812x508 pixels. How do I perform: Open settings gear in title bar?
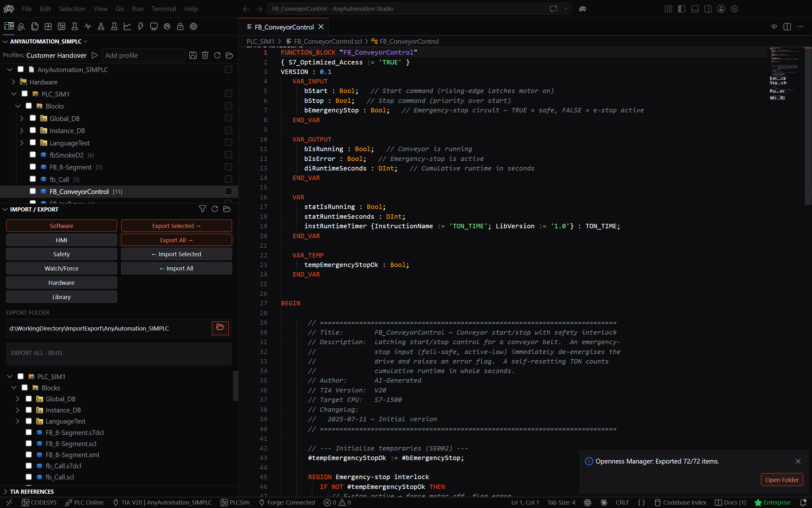click(735, 9)
